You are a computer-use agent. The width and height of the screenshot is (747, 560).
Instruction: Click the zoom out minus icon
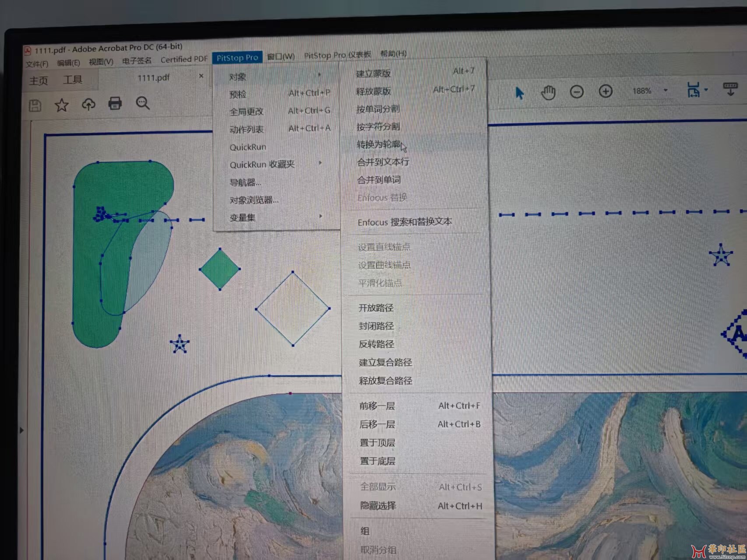(x=577, y=92)
